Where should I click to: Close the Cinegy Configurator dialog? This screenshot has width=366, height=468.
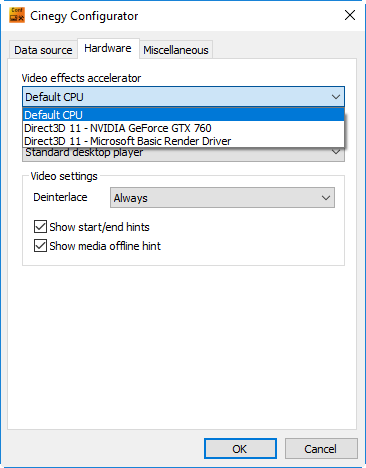point(350,15)
